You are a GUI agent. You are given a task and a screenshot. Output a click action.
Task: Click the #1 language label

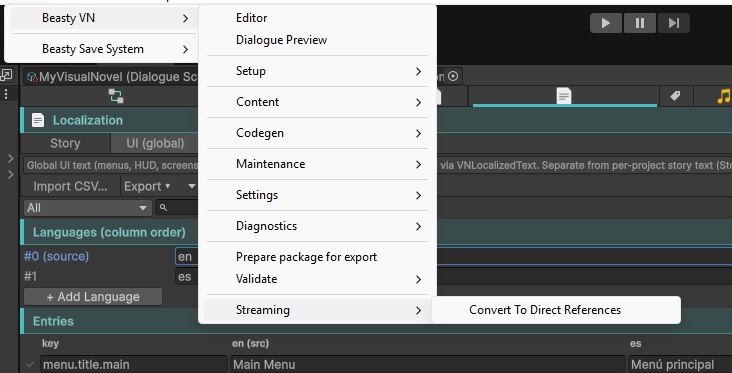point(30,276)
